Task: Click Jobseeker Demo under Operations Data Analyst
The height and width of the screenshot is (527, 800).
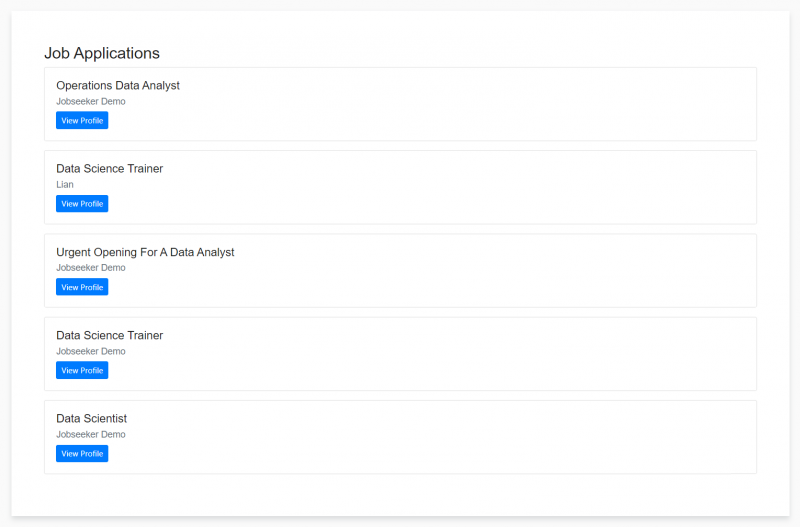Action: (91, 102)
